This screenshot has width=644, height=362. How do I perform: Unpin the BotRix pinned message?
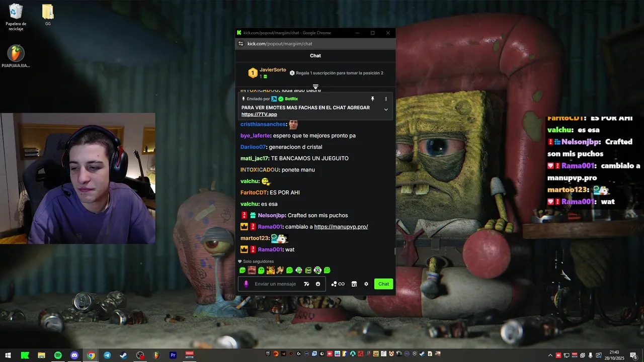tap(372, 99)
